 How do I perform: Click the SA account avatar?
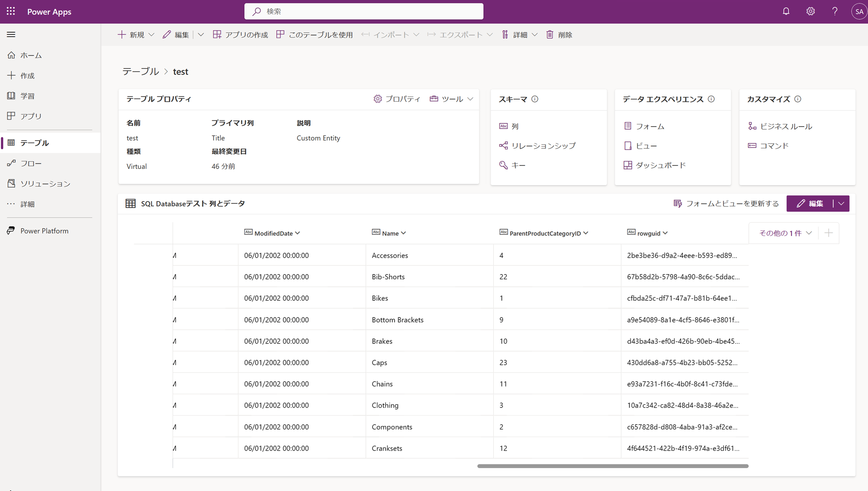tap(859, 11)
